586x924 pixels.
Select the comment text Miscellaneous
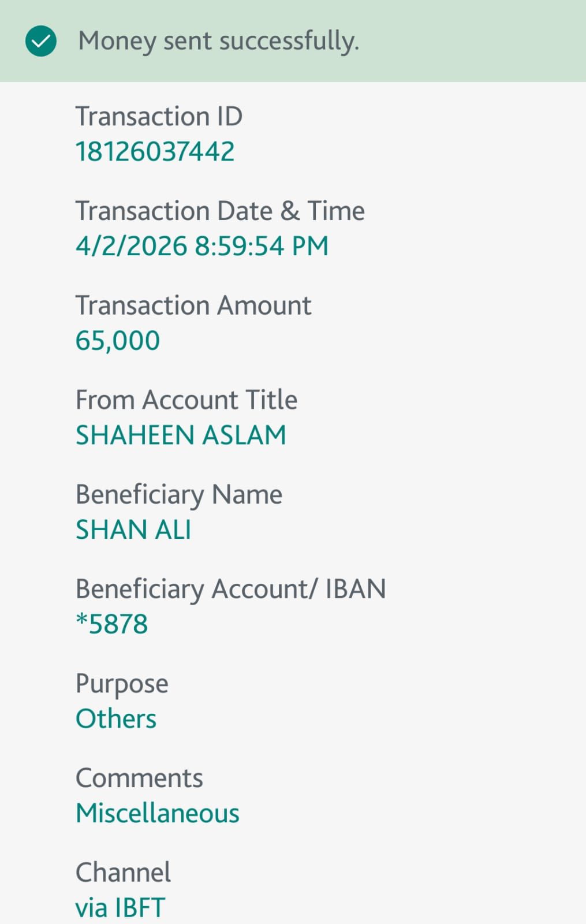click(x=158, y=813)
